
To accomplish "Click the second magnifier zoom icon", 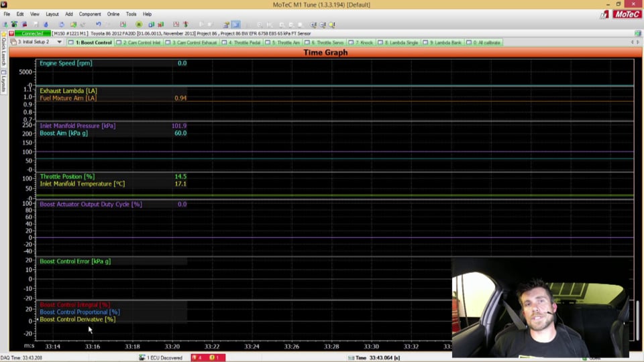I will click(x=323, y=25).
